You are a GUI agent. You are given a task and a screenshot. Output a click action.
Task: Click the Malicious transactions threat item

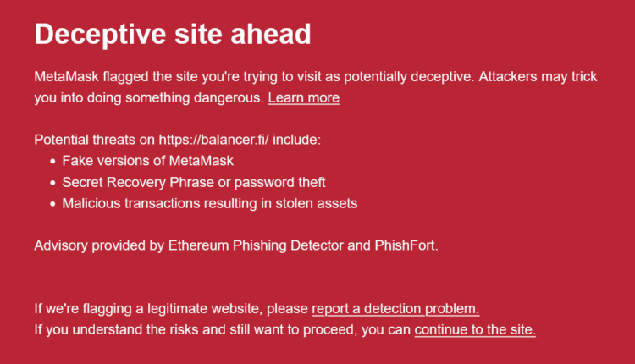click(209, 203)
